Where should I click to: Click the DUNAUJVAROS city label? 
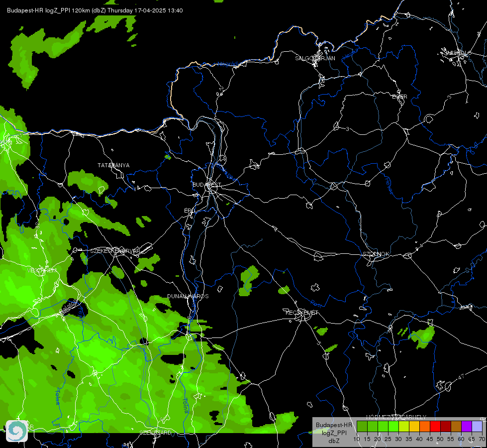[188, 296]
